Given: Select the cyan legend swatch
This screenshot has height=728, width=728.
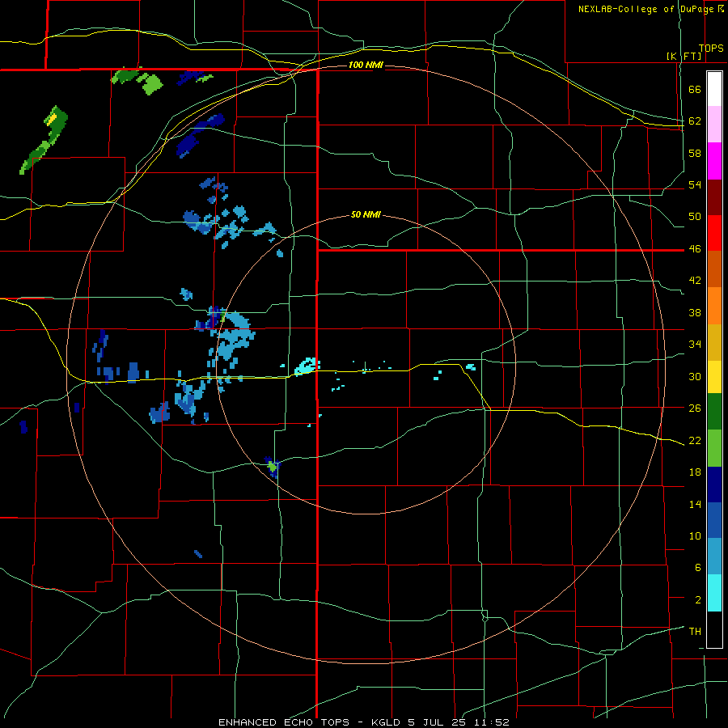Looking at the screenshot, I should click(x=714, y=593).
